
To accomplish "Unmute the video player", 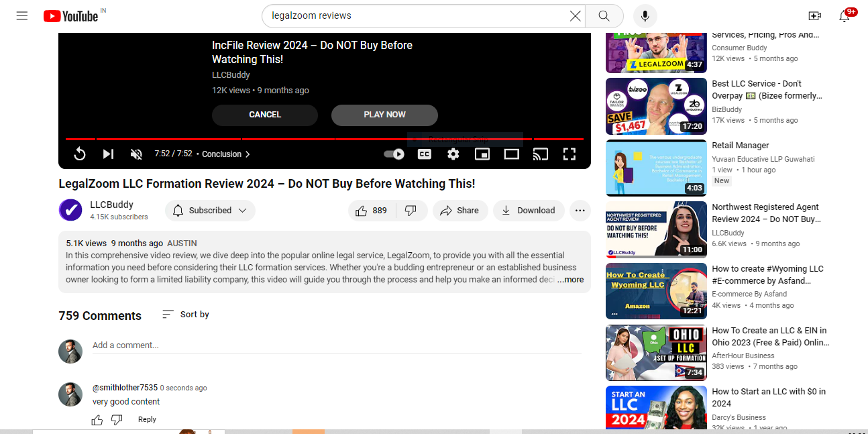I will (136, 154).
